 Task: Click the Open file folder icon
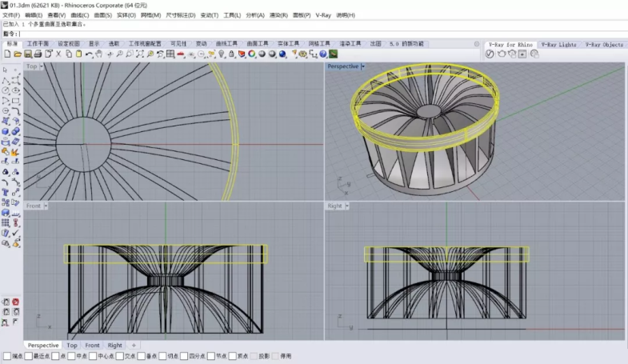(17, 54)
